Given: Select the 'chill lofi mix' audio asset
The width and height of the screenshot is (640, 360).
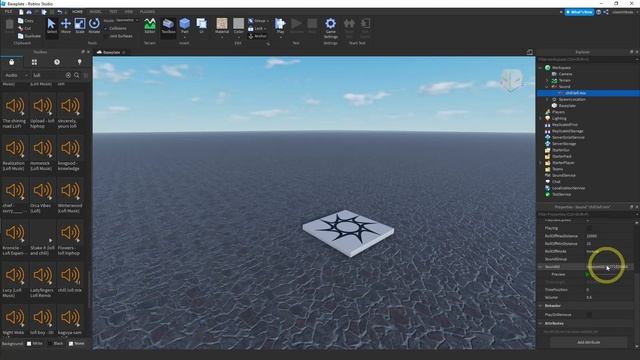Looking at the screenshot, I should [x=70, y=278].
